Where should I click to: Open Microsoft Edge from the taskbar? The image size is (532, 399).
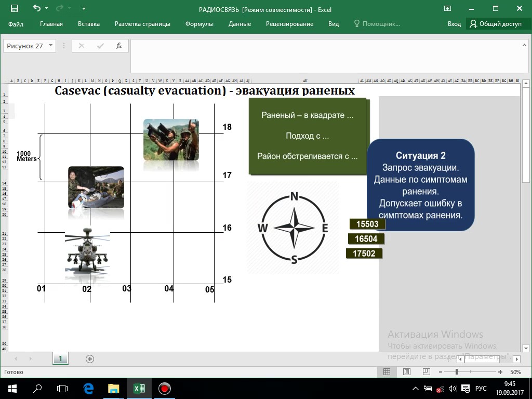point(88,389)
